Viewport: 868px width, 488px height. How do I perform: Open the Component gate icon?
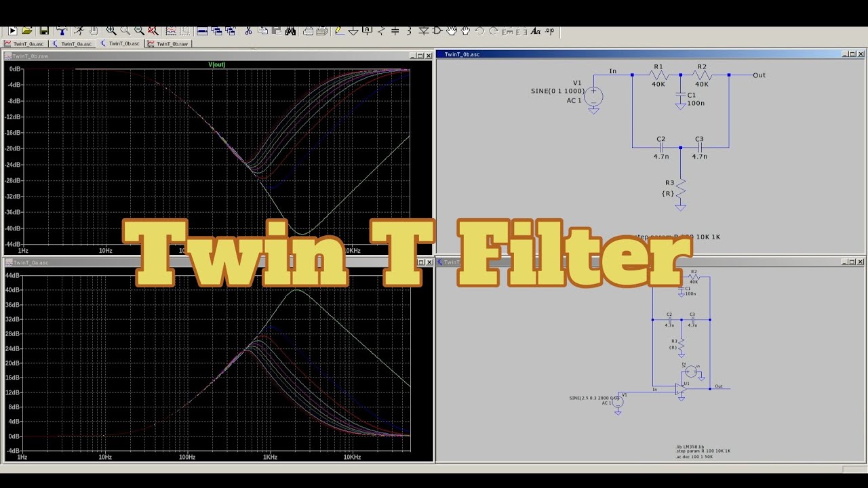[x=437, y=31]
